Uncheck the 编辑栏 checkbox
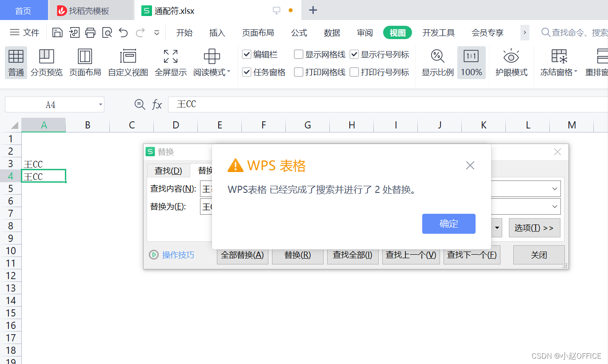The height and width of the screenshot is (364, 608). 246,54
